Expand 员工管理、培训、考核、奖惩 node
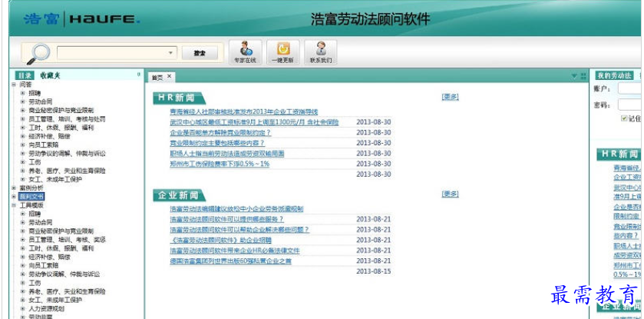The width and height of the screenshot is (644, 319). click(22, 240)
